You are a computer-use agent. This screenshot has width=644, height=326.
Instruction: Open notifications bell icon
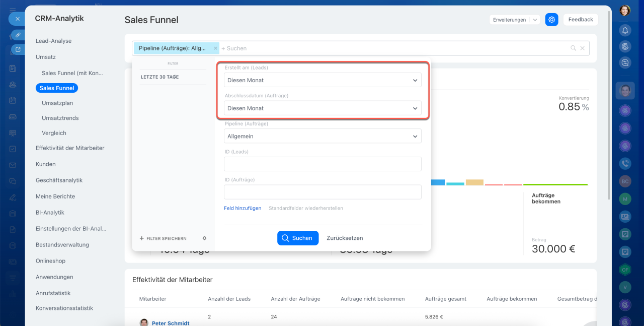point(625,30)
